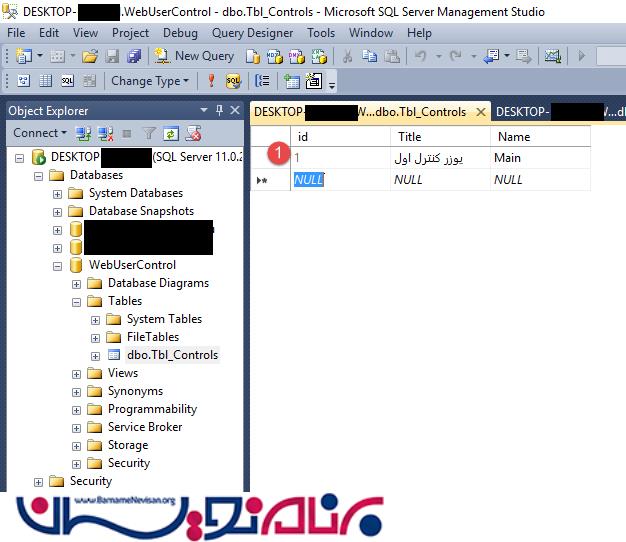Open the Connect dropdown

40,133
